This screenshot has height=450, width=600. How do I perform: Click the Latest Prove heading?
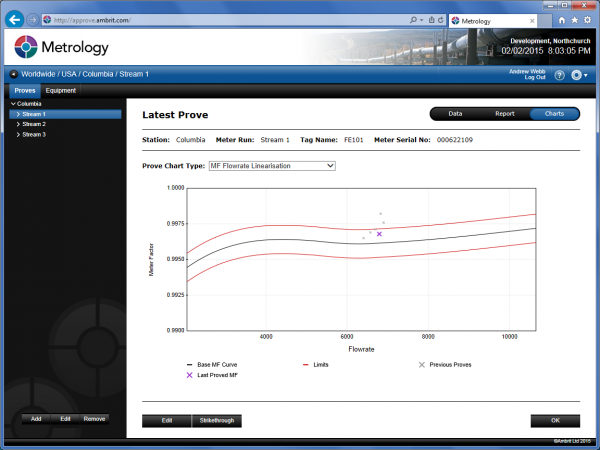point(175,115)
